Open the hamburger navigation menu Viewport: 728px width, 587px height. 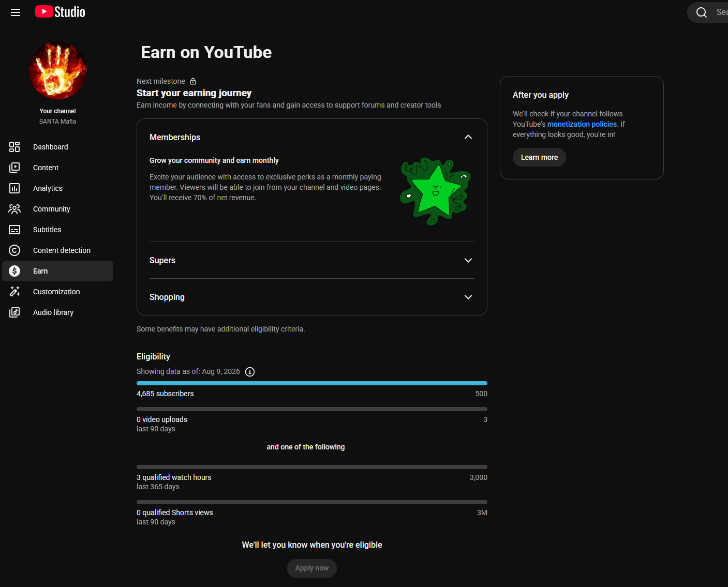coord(16,12)
